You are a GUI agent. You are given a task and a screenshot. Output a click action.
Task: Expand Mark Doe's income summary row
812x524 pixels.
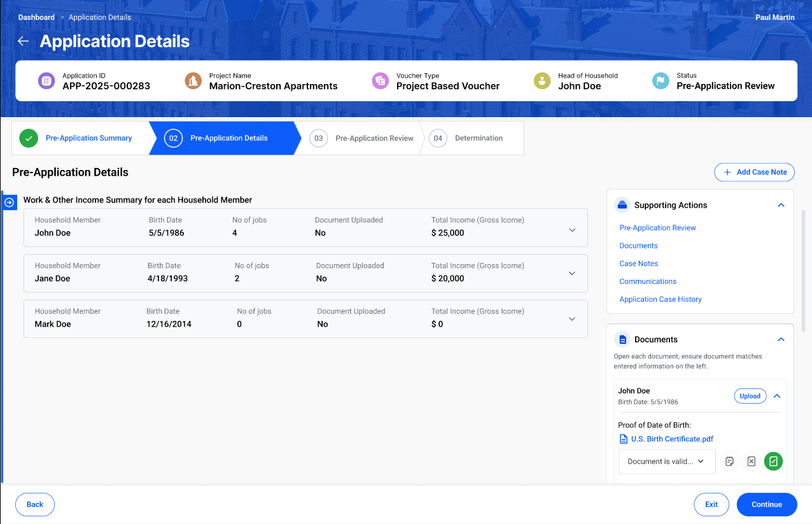[x=571, y=319]
